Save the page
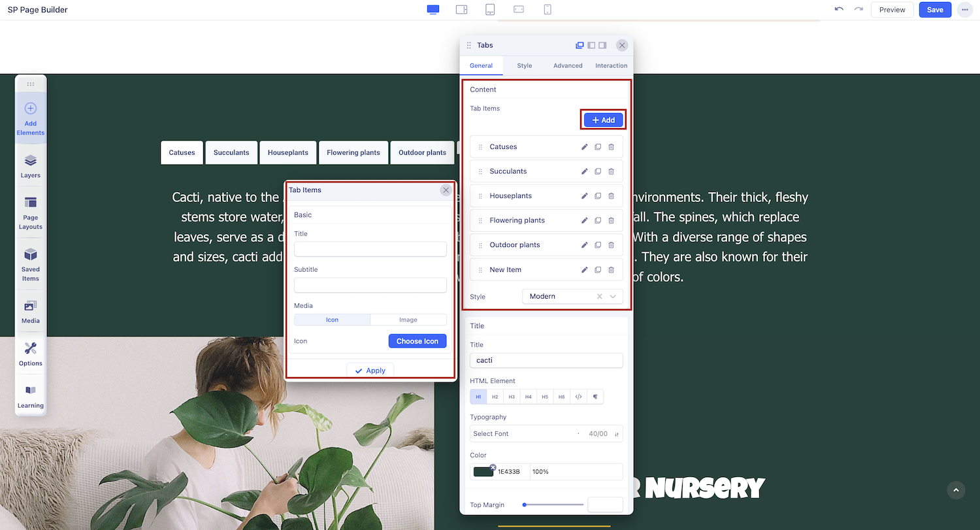 pos(935,10)
